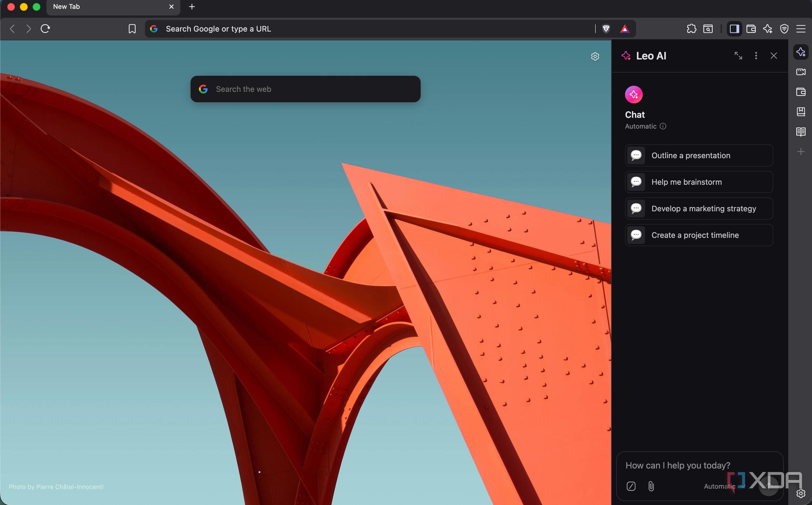812x505 pixels.
Task: Show info about Automatic model
Action: tap(663, 126)
